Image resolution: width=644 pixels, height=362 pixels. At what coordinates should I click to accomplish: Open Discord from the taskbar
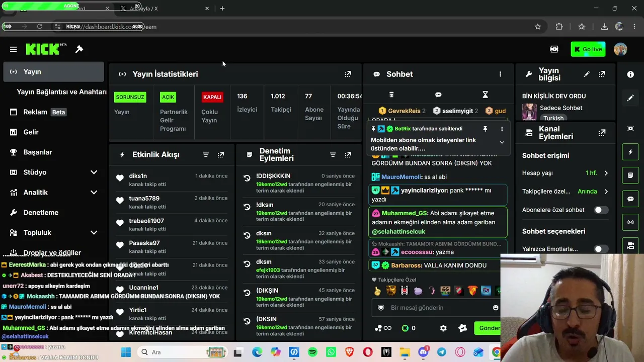(423, 352)
